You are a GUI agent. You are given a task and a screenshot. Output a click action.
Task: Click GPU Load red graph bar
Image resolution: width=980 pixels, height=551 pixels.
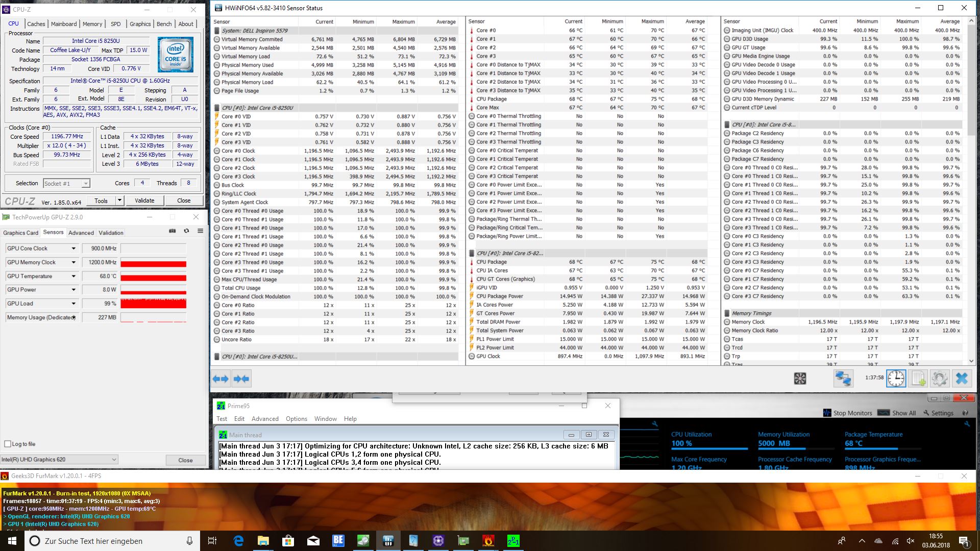[153, 304]
